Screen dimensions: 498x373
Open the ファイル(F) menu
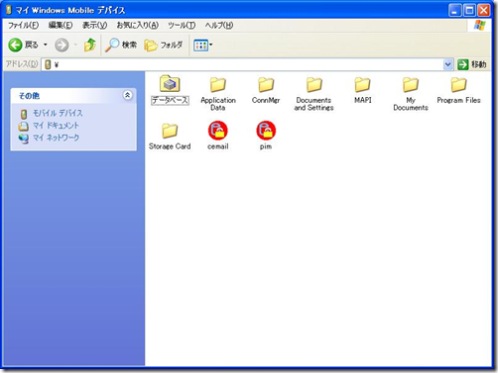[23, 25]
